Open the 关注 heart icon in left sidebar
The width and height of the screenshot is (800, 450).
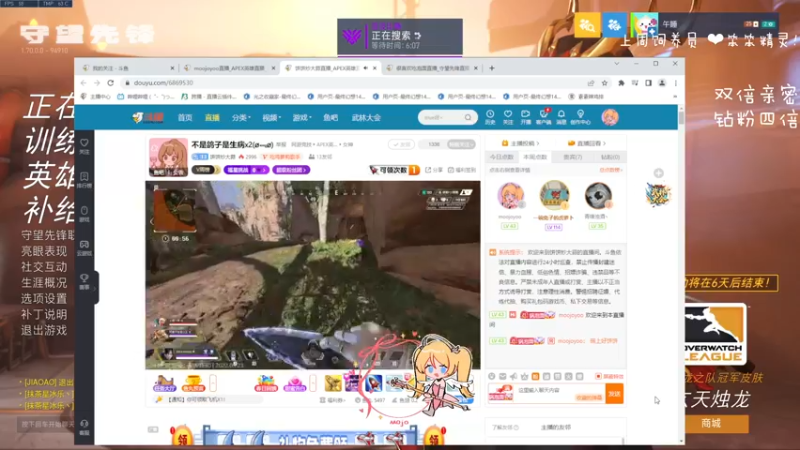point(84,146)
